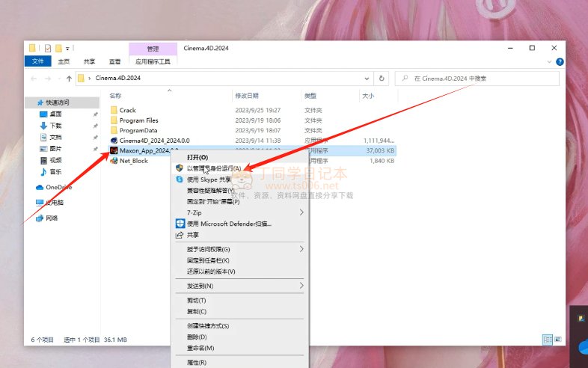588x368 pixels.
Task: Click the properties icon in quick access toolbar
Action: 48,48
